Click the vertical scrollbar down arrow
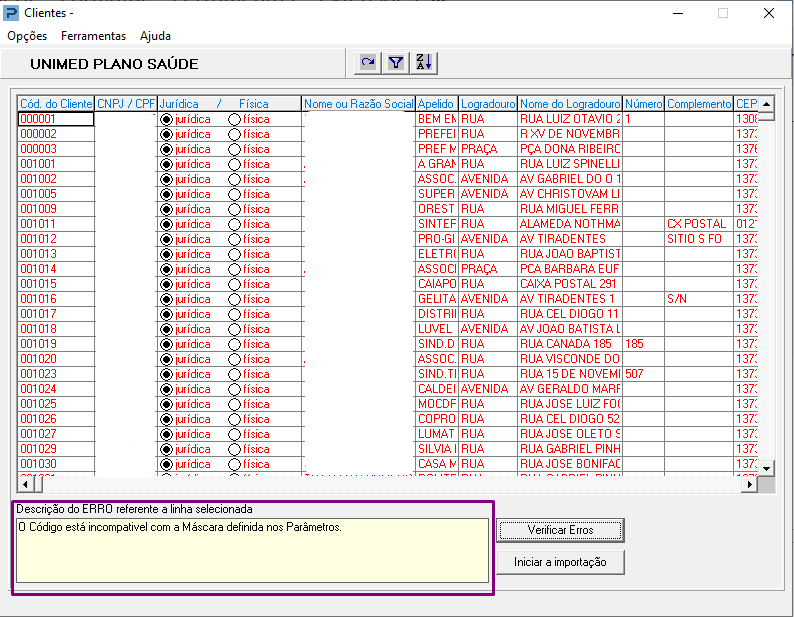This screenshot has width=794, height=617. 767,469
